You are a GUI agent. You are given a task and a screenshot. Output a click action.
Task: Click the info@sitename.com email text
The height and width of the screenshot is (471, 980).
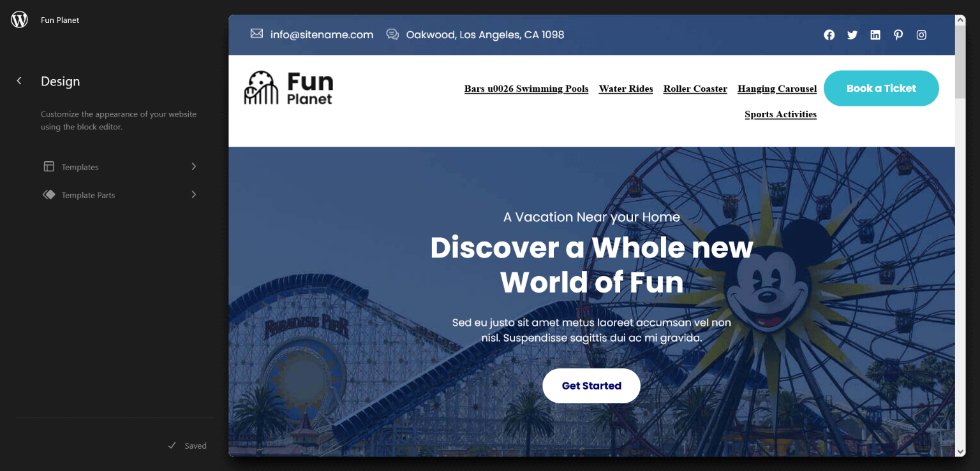[x=322, y=34]
